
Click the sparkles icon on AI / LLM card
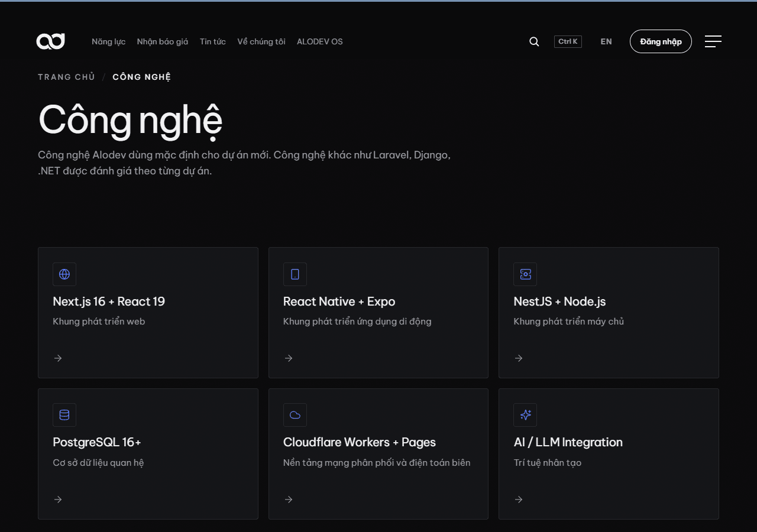coord(525,415)
